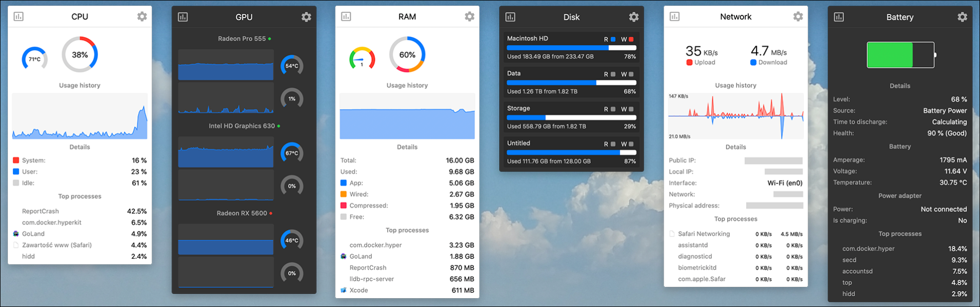Click the Network panel chart icon
Screen dimensions: 980x307
click(674, 17)
